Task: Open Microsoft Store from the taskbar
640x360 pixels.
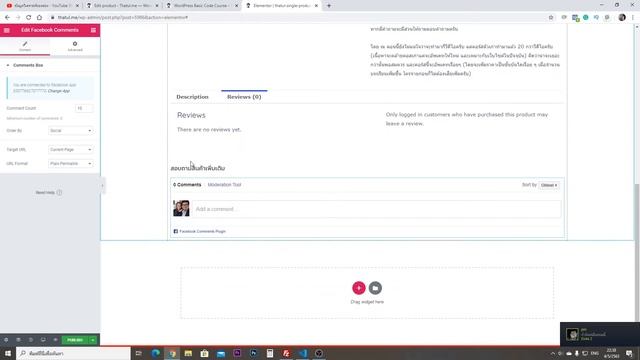Action: pos(204,353)
